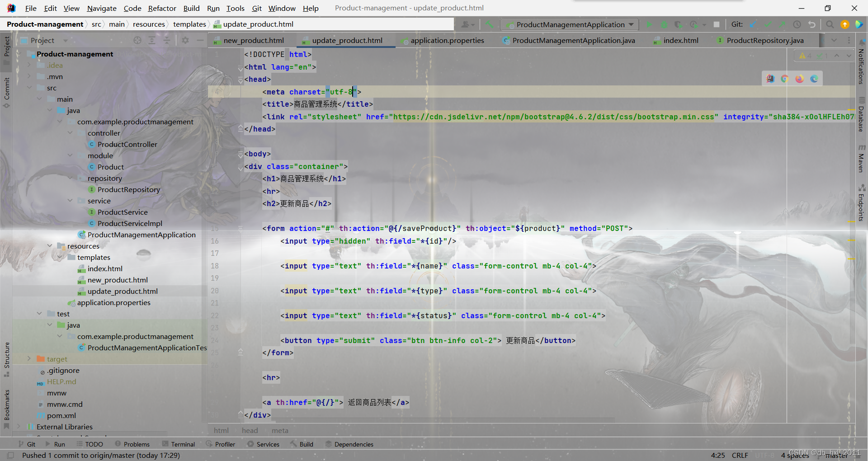Image resolution: width=868 pixels, height=461 pixels.
Task: Open the Problems tool window
Action: 132,444
